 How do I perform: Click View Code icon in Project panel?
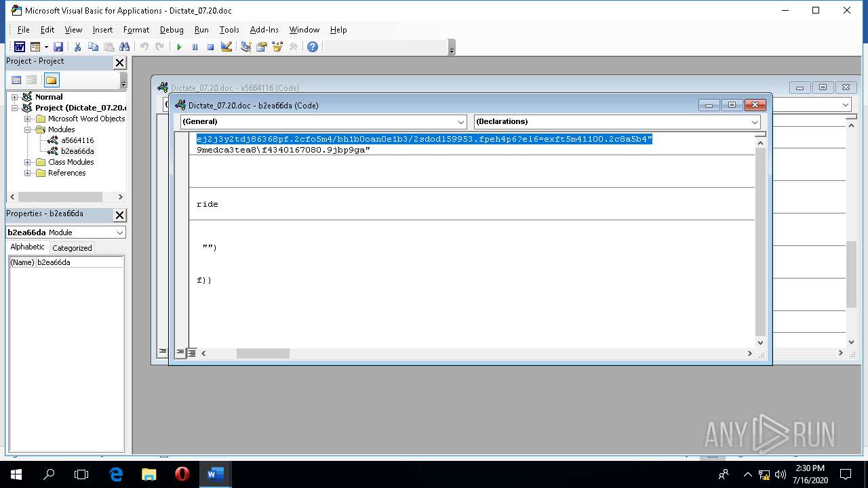[17, 80]
